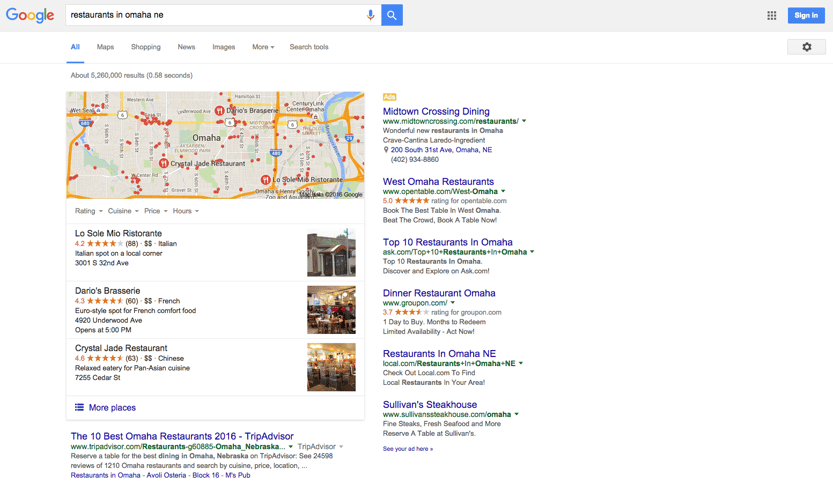Open the Hours filter dropdown

point(185,211)
